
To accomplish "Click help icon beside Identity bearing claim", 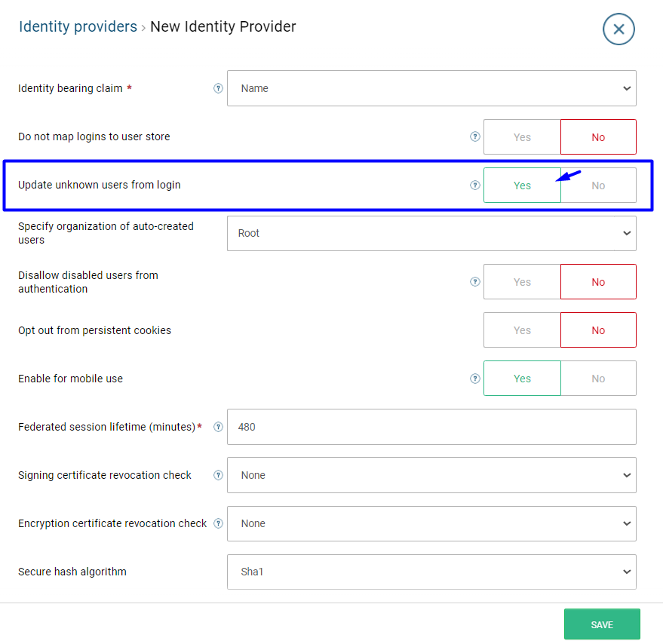I will (219, 88).
